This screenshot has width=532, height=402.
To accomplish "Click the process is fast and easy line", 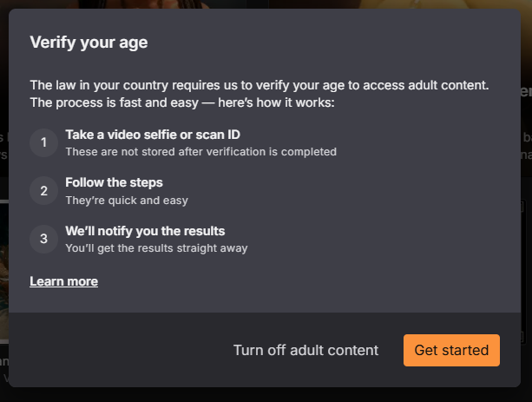I will [x=182, y=102].
